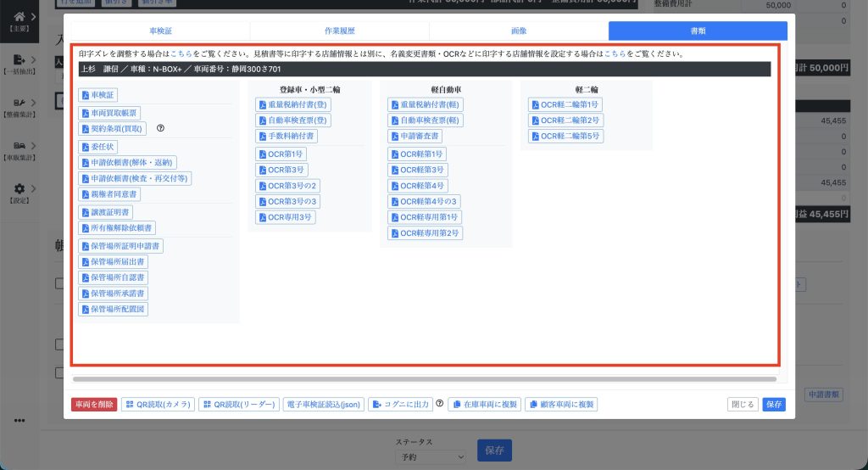Click the help icon beside コグニに出力
The image size is (868, 470).
(440, 404)
